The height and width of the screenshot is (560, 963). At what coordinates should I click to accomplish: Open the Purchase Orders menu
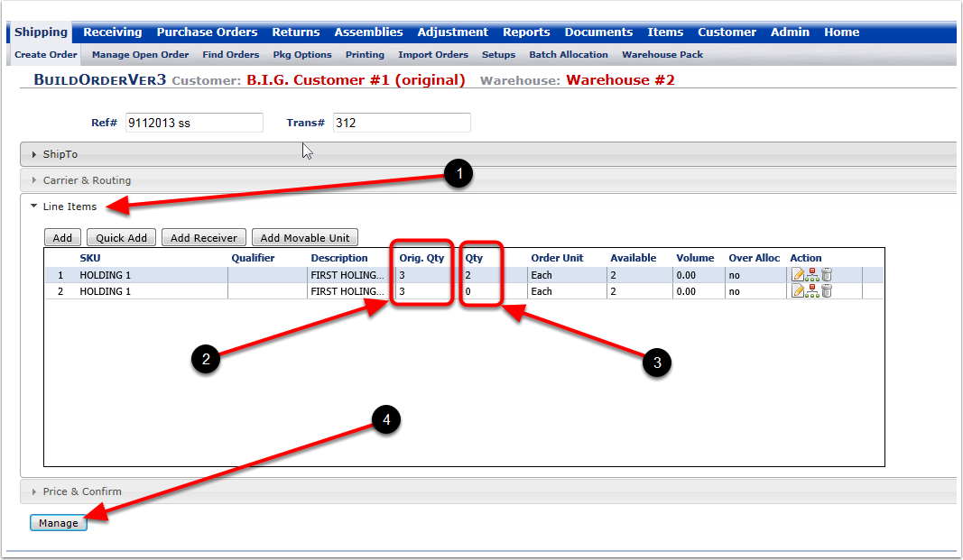tap(207, 32)
